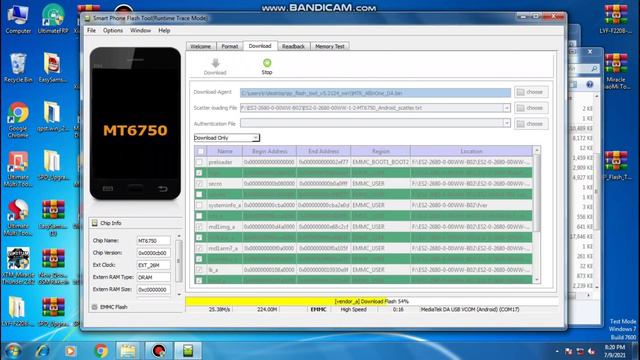This screenshot has width=640, height=360.
Task: Switch to the Readback tab
Action: tap(293, 47)
